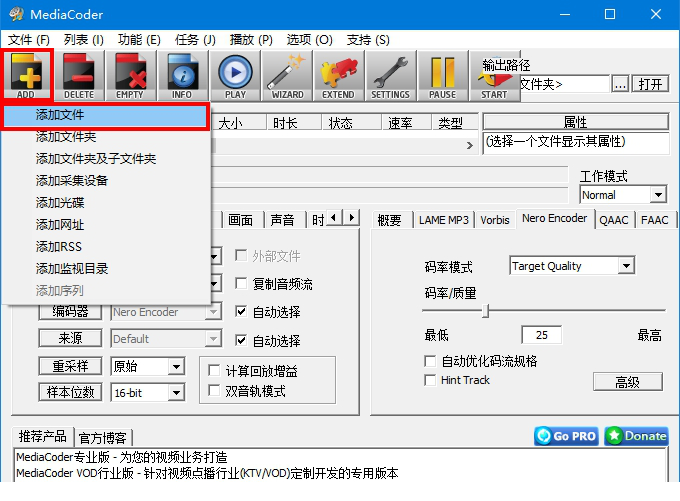This screenshot has height=501, width=680.
Task: Open the Target Quality 码率模式 dropdown
Action: coord(572,265)
